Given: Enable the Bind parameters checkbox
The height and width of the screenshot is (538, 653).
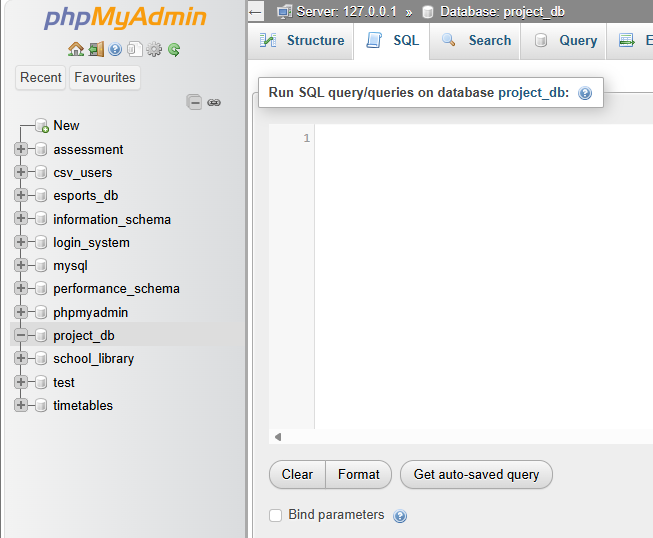Looking at the screenshot, I should tap(275, 515).
